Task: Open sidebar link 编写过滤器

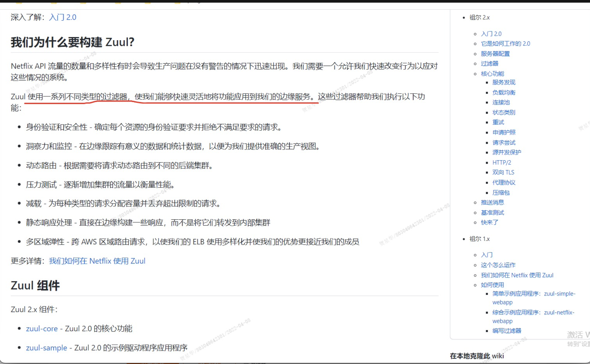Action: click(x=507, y=331)
